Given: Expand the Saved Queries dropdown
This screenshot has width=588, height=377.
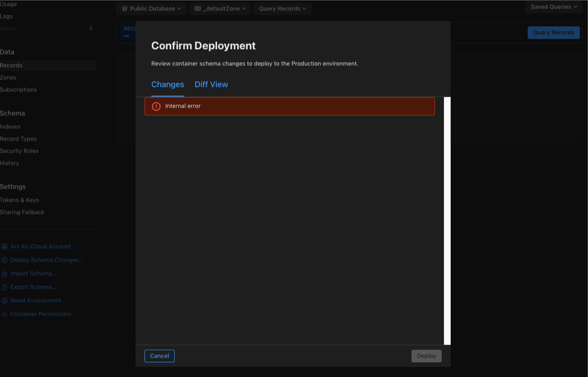Looking at the screenshot, I should pos(553,7).
